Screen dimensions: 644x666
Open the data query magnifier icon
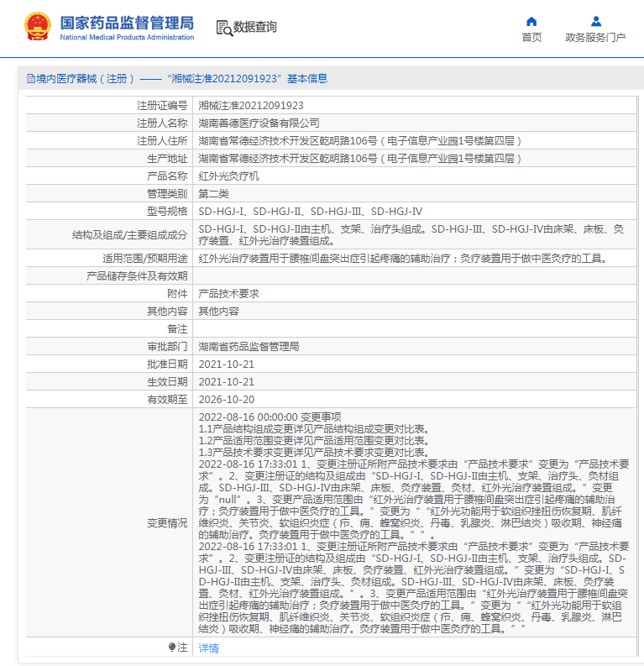(224, 28)
